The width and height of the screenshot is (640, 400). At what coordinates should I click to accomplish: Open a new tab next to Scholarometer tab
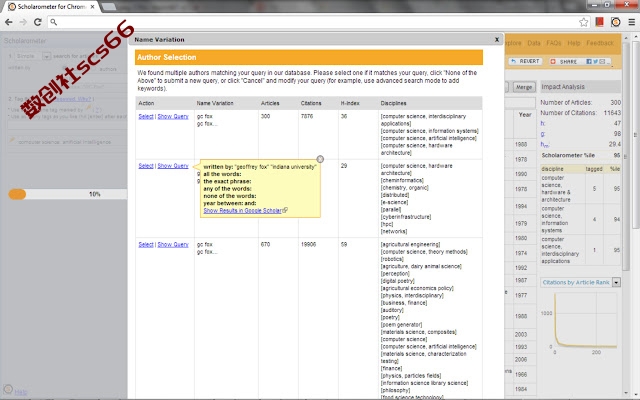point(108,7)
